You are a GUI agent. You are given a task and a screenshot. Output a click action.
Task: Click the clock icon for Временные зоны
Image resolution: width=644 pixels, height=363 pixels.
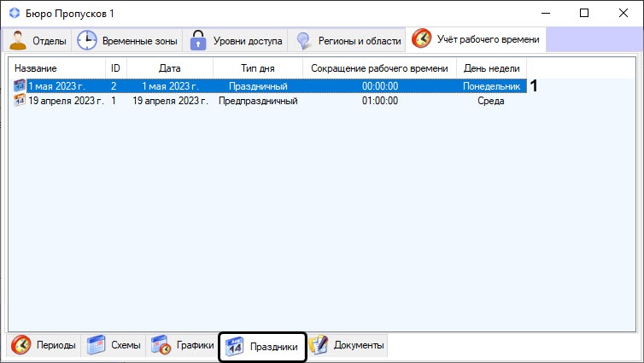(86, 40)
